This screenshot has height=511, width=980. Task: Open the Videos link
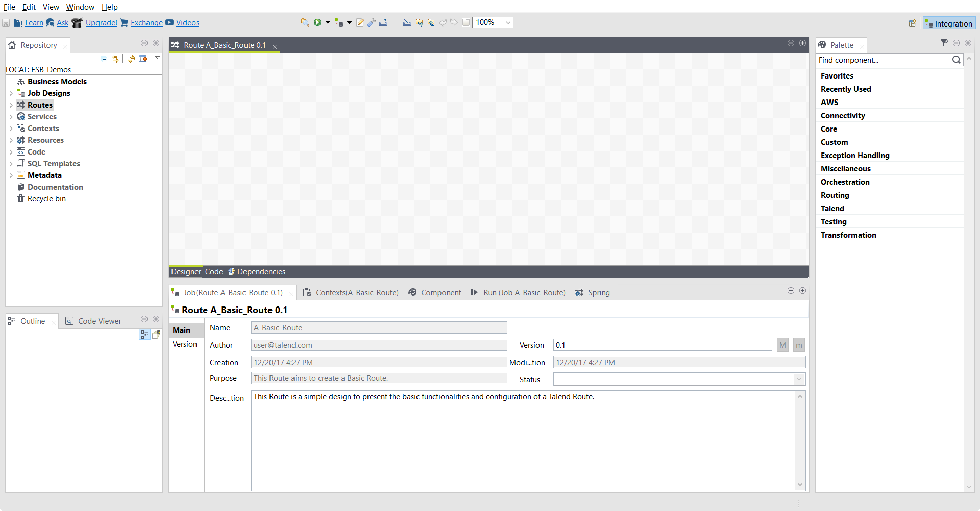tap(187, 23)
